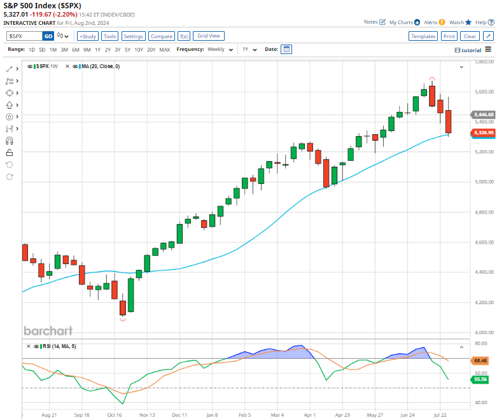Select the line drawing tool
This screenshot has height=420, width=504.
coord(10,69)
